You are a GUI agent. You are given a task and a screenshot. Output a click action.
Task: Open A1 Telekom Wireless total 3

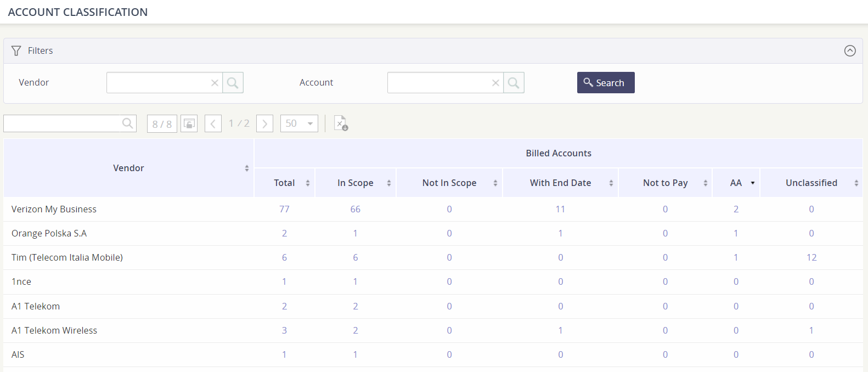coord(284,330)
